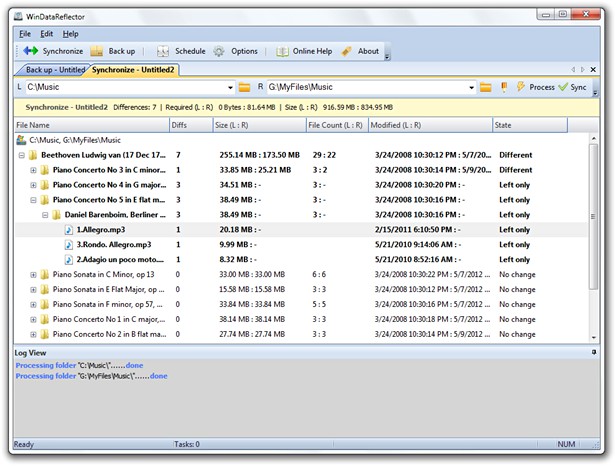Expand Piano Sonata in E Flat Major

point(33,290)
